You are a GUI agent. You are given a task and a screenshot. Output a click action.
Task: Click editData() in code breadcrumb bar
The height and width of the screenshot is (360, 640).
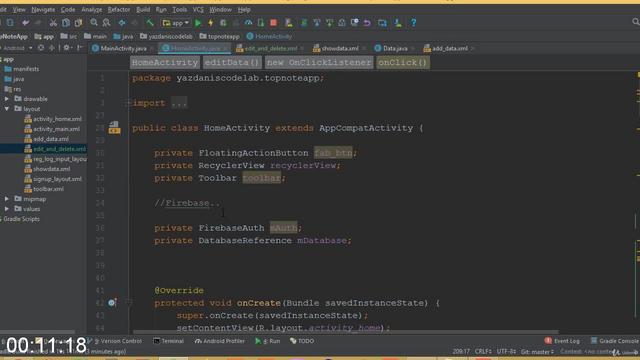pos(232,62)
